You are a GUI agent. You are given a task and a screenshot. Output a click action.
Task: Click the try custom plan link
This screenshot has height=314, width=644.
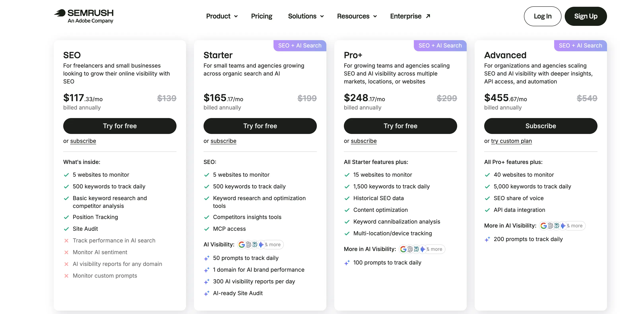[x=511, y=141]
